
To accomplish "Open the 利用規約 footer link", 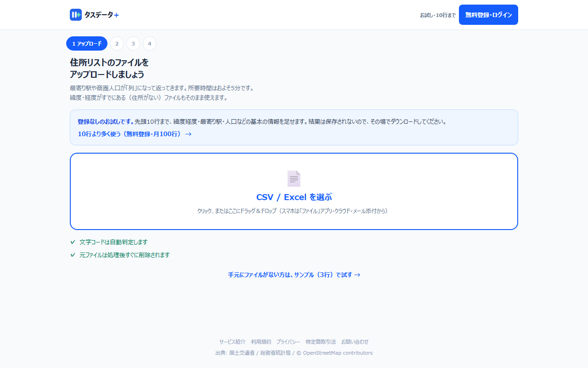I will (x=261, y=342).
